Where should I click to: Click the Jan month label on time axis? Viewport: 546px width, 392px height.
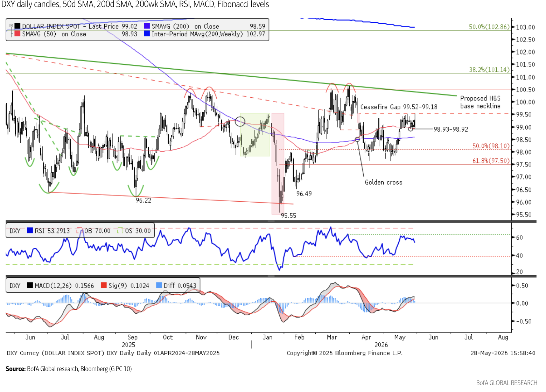click(x=267, y=337)
